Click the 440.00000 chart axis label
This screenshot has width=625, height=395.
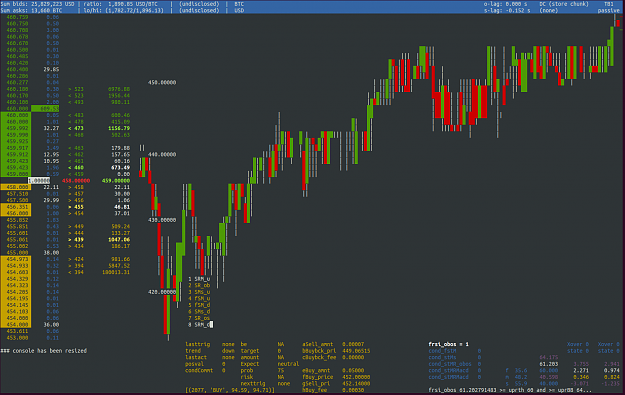coord(162,154)
